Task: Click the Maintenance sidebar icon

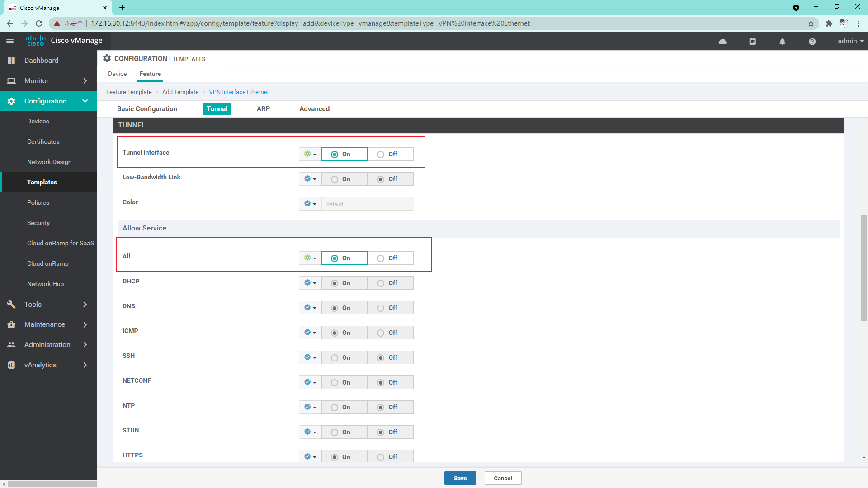Action: (x=11, y=324)
